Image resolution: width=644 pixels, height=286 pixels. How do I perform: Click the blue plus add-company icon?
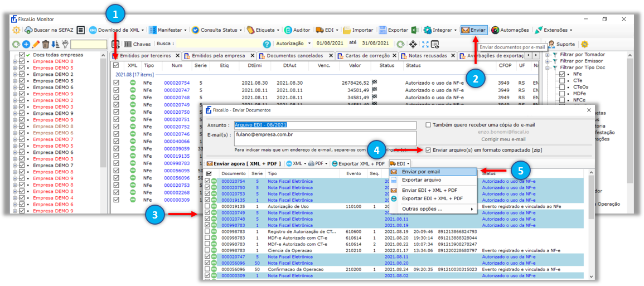click(x=26, y=44)
